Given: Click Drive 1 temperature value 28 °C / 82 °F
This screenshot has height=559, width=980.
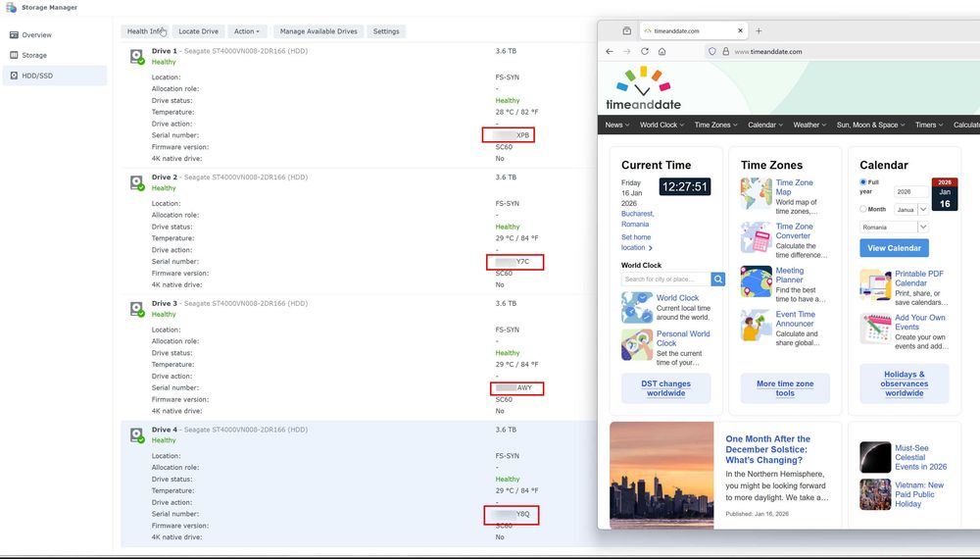Looking at the screenshot, I should (516, 112).
